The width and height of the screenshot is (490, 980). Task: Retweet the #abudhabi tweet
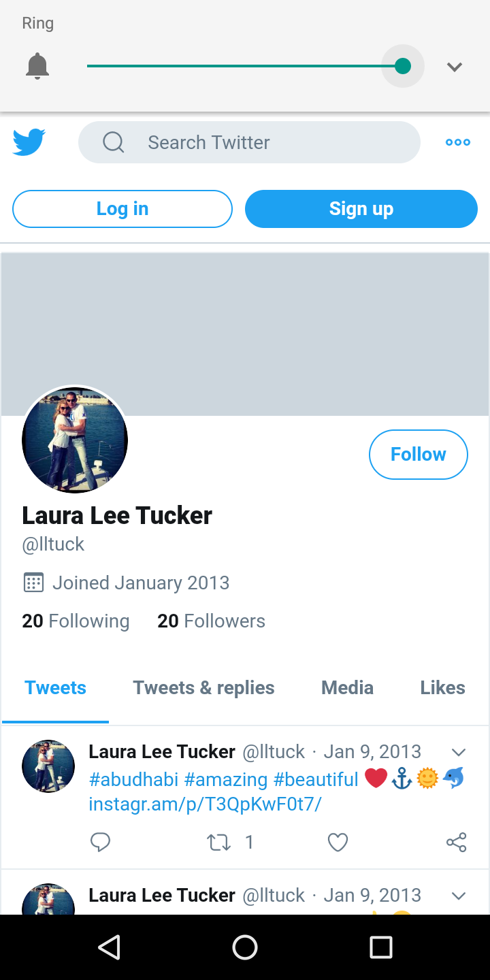pyautogui.click(x=218, y=843)
